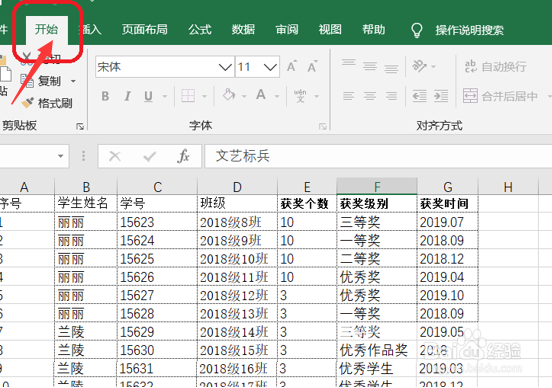Click the Font Color A icon
The height and width of the screenshot is (388, 552).
[261, 95]
